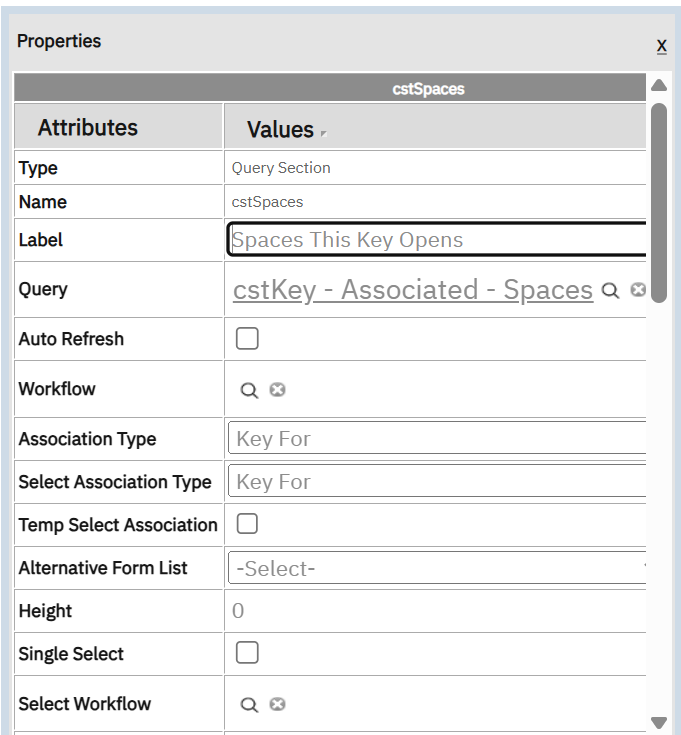Expand the Alternative Form List dropdown

coord(437,568)
